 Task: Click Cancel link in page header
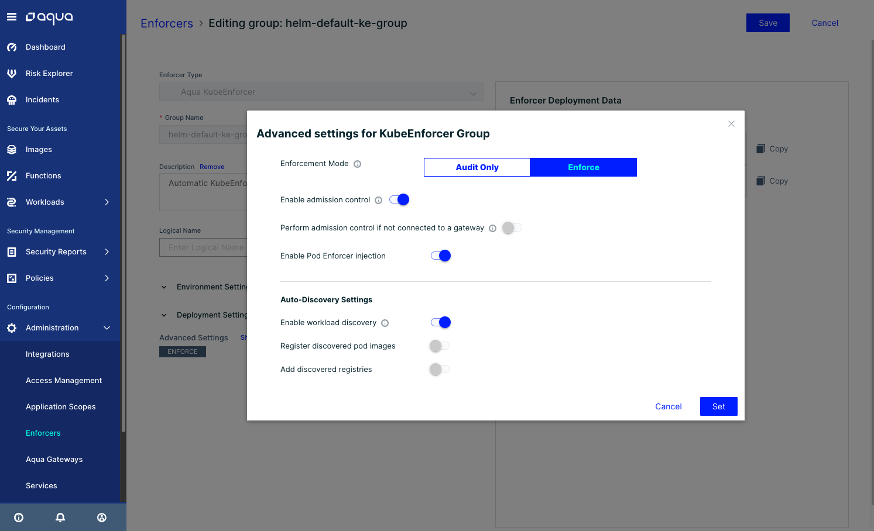coord(824,23)
